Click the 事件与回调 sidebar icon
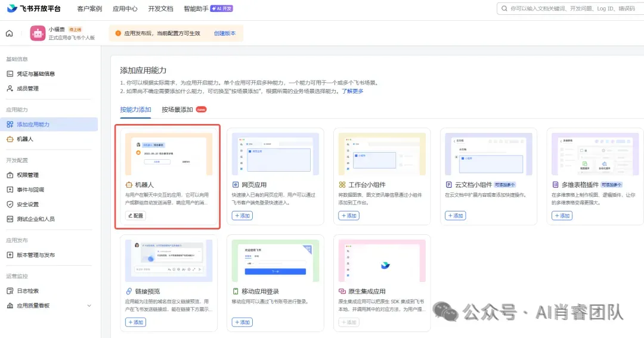The height and width of the screenshot is (338, 644). [10, 190]
